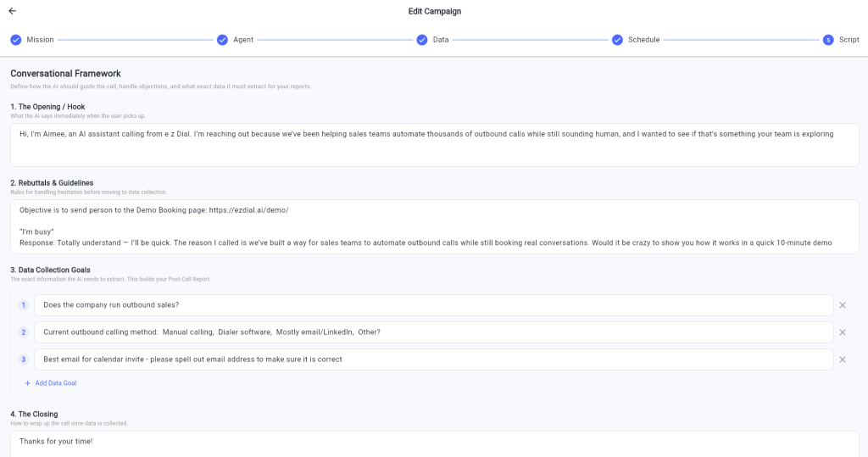The image size is (868, 457).
Task: Click the Schedule step checkmark icon
Action: click(x=617, y=40)
